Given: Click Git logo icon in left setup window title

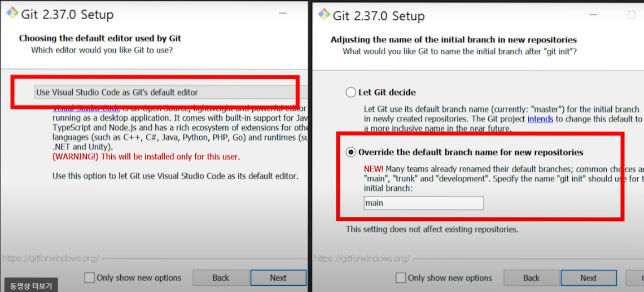Looking at the screenshot, I should coord(12,14).
